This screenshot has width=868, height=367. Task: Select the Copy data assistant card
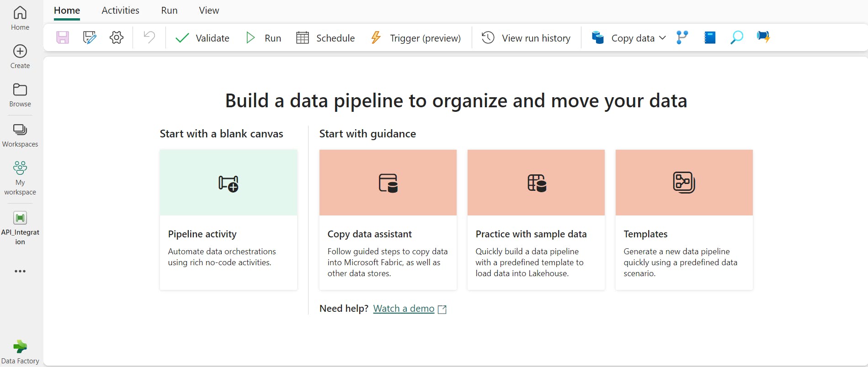click(388, 220)
